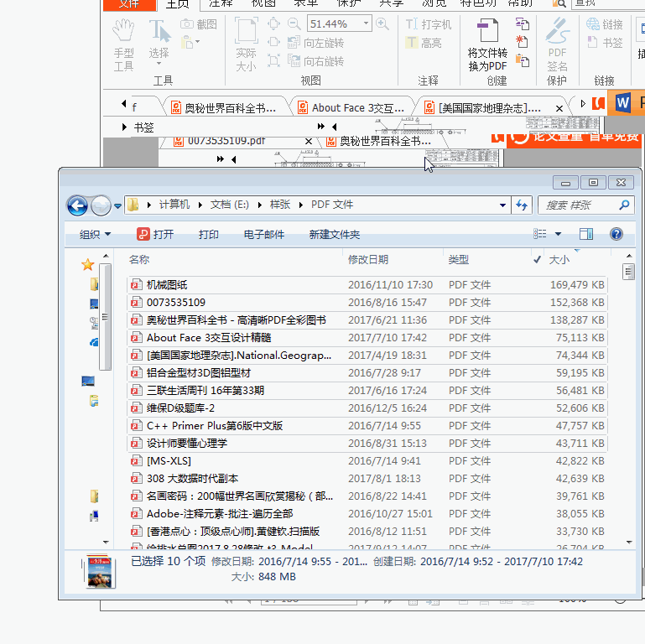645x644 pixels.
Task: Sort by Date Modified (修改日期) header
Action: coord(368,259)
